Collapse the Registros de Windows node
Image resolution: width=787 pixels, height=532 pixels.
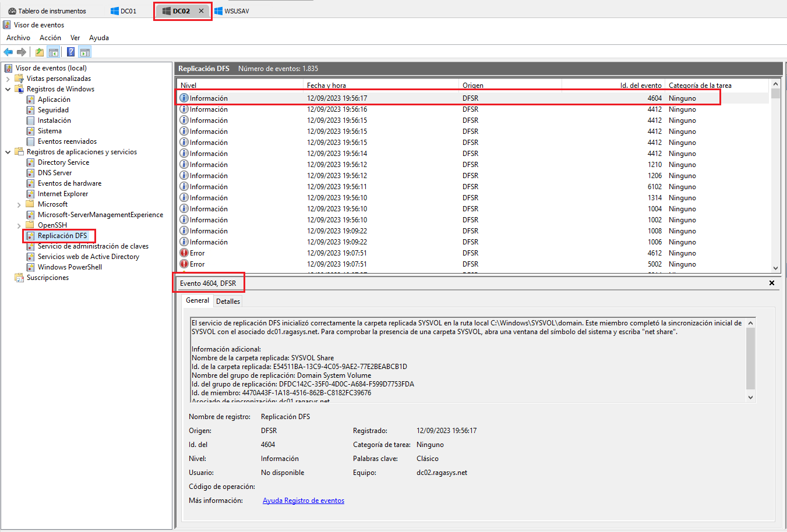point(8,89)
